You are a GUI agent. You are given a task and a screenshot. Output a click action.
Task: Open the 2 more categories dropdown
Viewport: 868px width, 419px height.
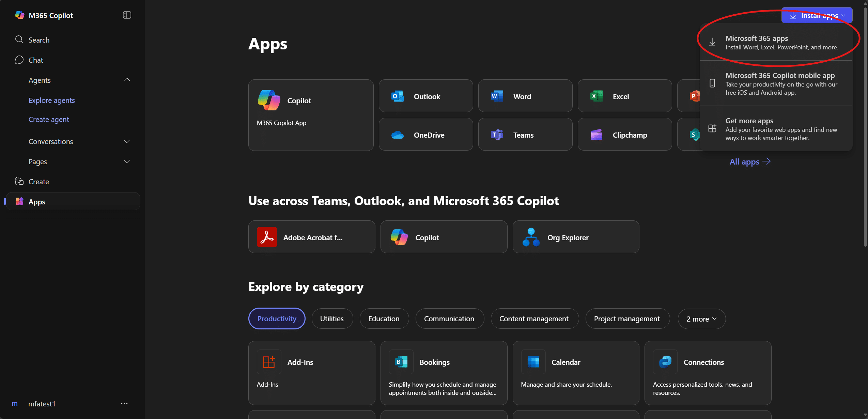pos(701,319)
